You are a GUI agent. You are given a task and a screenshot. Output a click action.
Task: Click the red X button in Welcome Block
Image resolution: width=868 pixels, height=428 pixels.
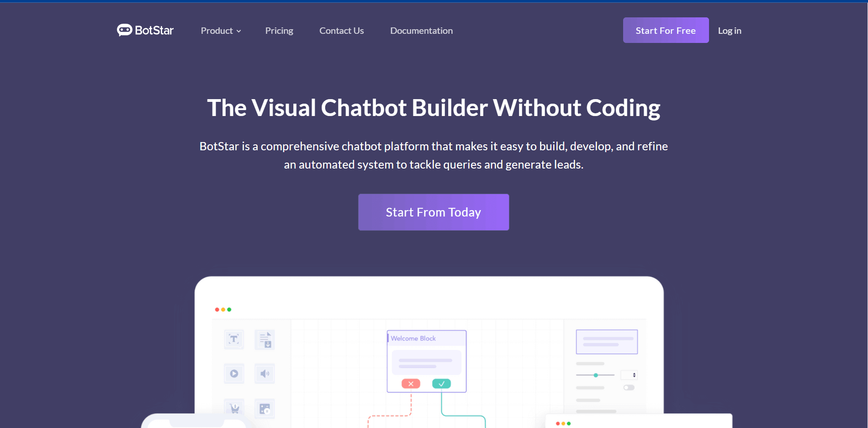(x=411, y=384)
